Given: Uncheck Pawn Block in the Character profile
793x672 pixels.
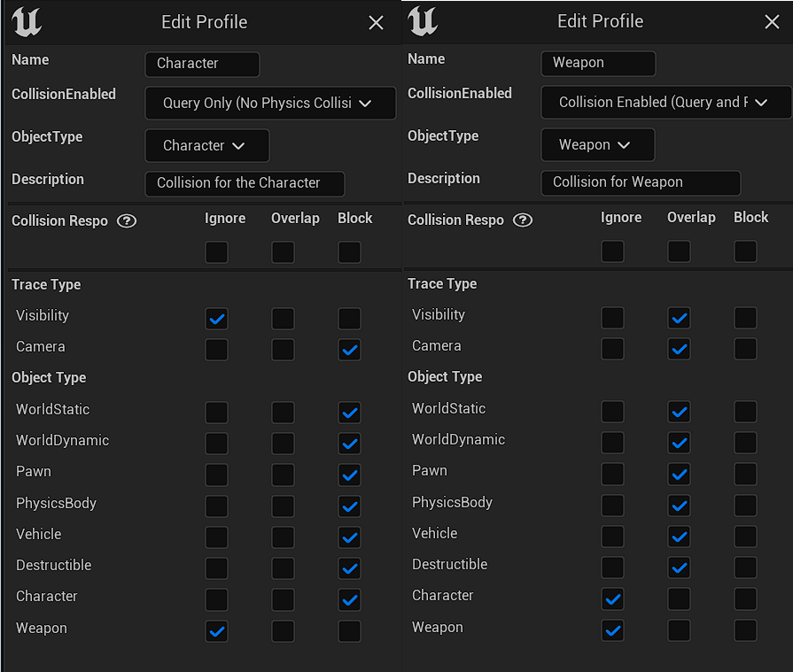Looking at the screenshot, I should [349, 475].
